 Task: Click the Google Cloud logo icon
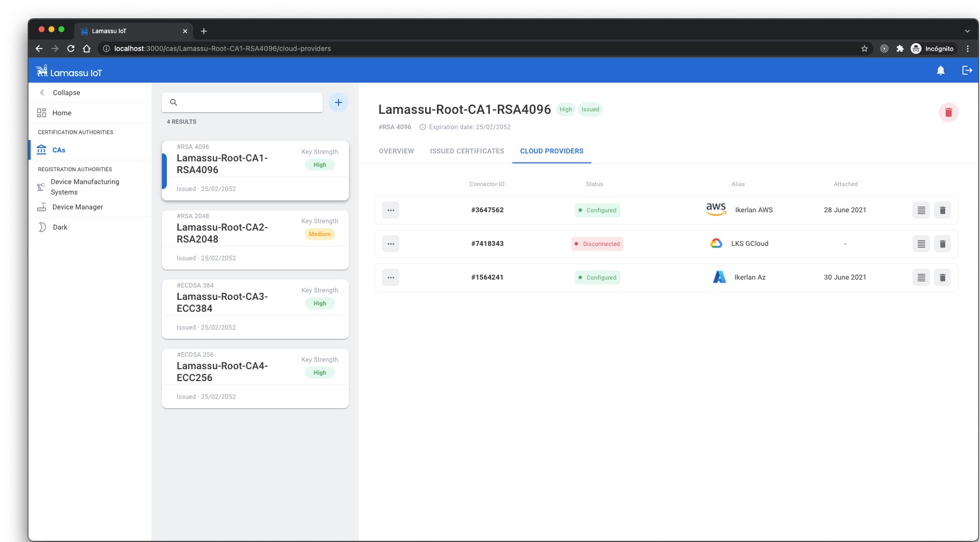716,243
